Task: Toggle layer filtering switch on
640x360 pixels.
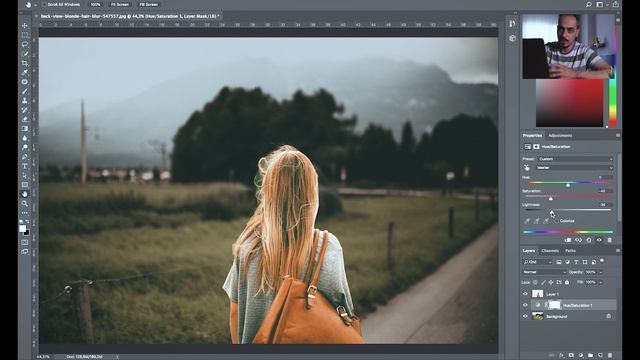Action: (x=602, y=261)
